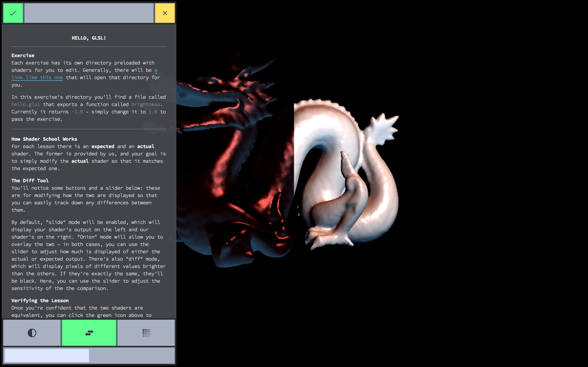Click gray bar between check and X
This screenshot has height=367, width=588.
click(x=89, y=13)
